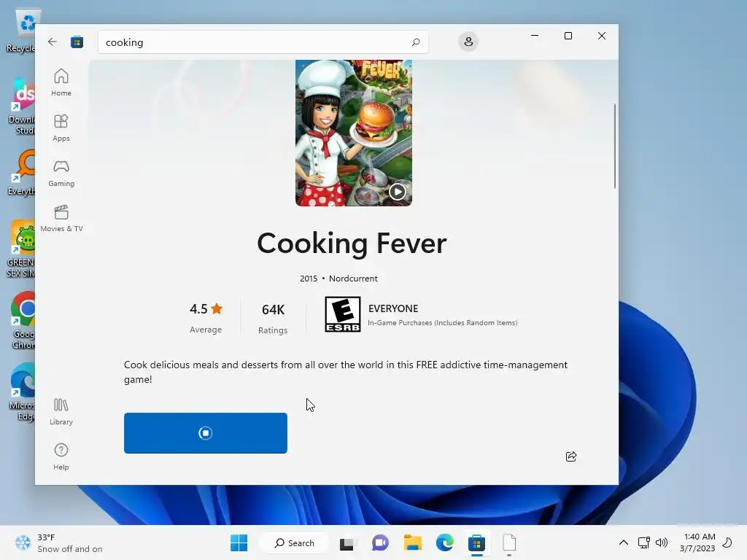747x560 pixels.
Task: Show hidden system tray icons
Action: (623, 542)
